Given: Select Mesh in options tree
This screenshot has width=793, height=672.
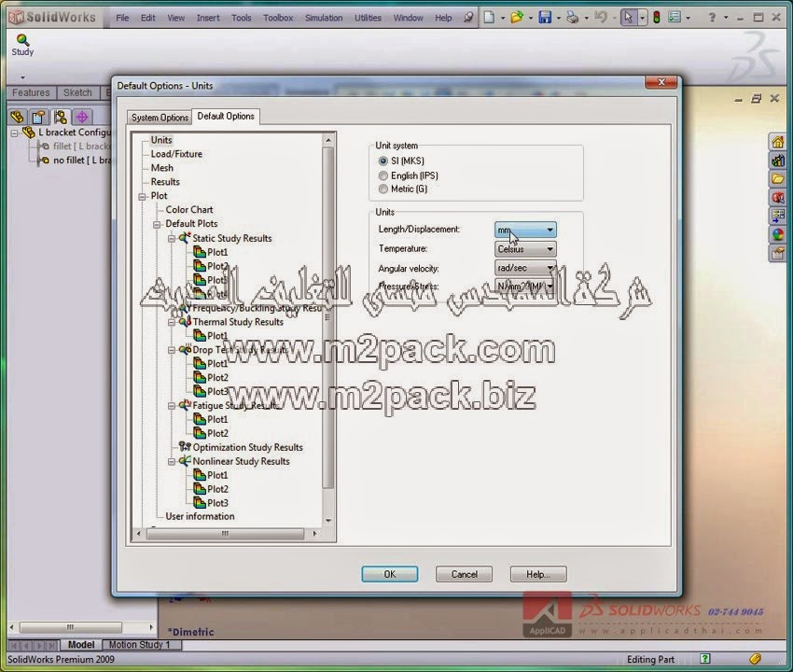Looking at the screenshot, I should (161, 167).
